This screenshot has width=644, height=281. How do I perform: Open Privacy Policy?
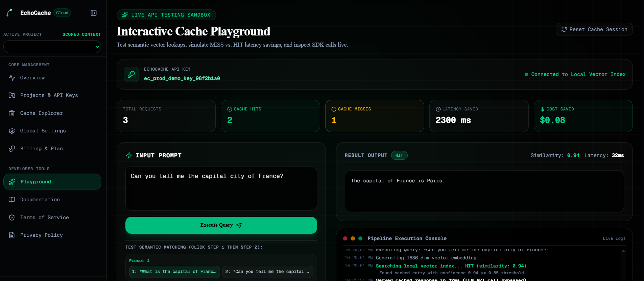[x=52, y=235]
